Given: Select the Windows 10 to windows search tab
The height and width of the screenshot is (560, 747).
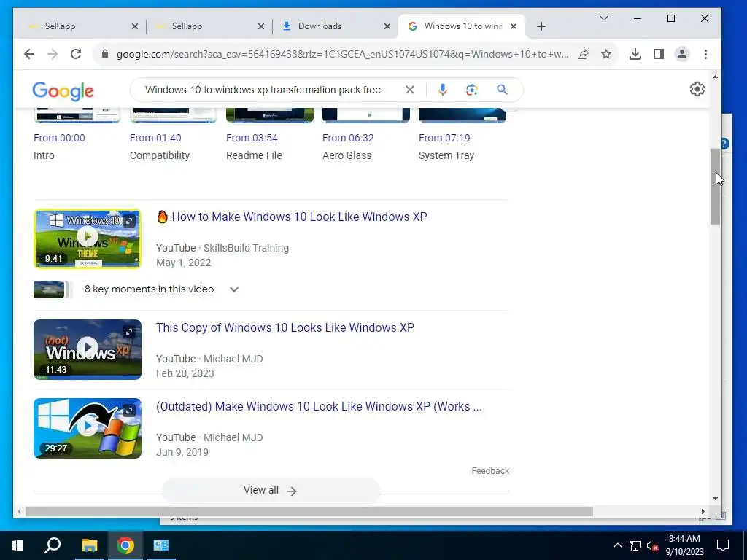Looking at the screenshot, I should (460, 26).
